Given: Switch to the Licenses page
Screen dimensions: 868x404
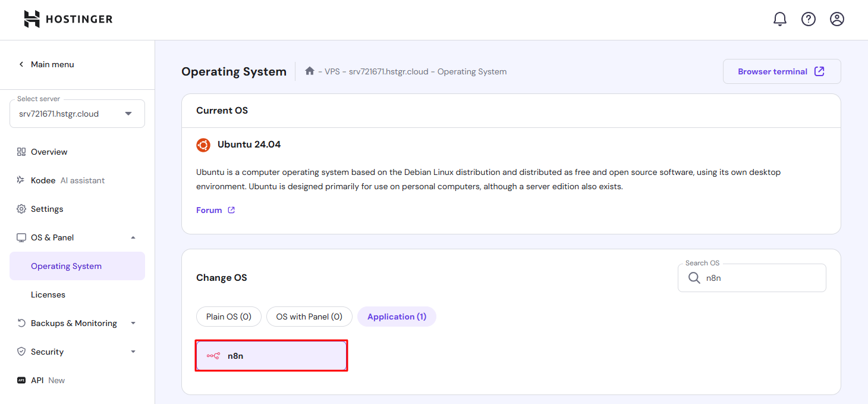Looking at the screenshot, I should pos(48,294).
